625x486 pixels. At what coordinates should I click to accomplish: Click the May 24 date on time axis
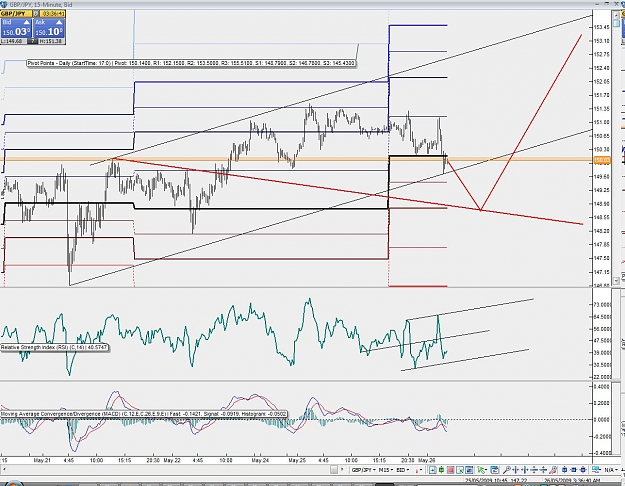[x=260, y=460]
